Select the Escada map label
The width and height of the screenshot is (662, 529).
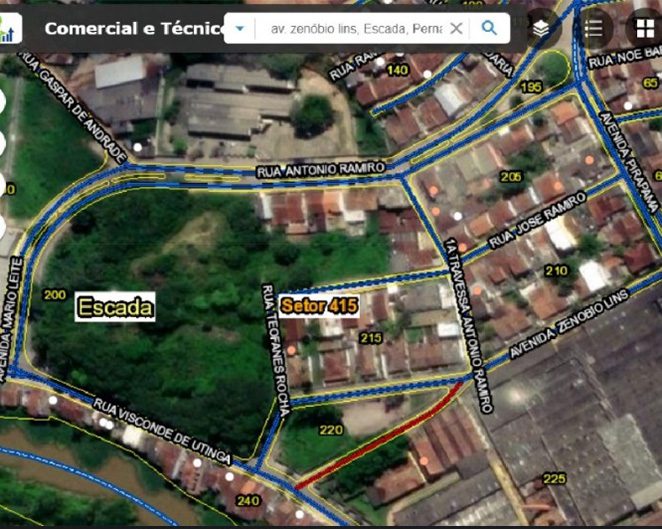[115, 307]
